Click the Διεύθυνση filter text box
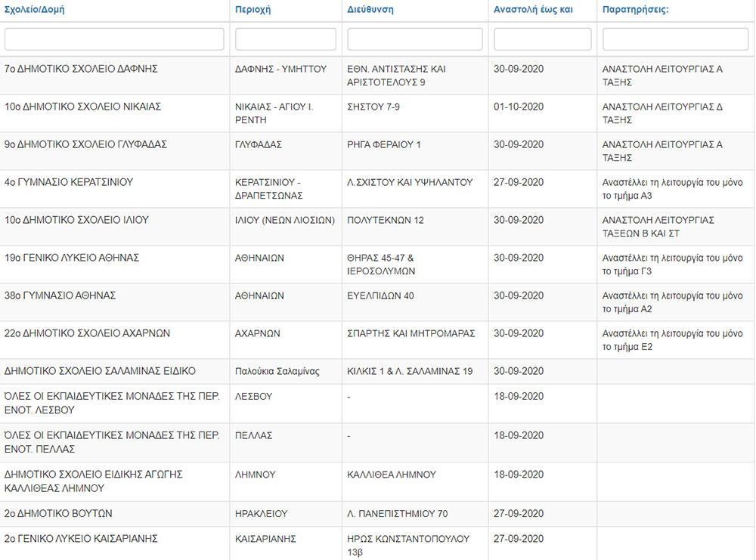This screenshot has height=560, width=756. 415,39
